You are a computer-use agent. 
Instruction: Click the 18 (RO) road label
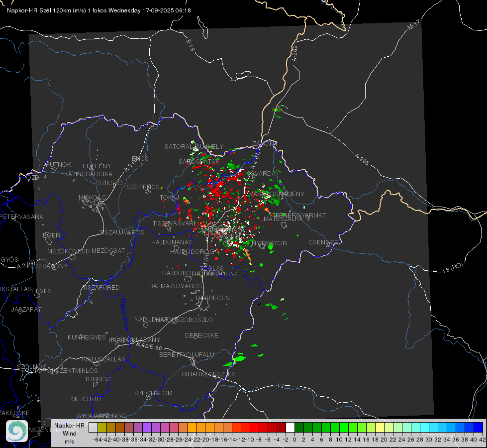click(453, 268)
